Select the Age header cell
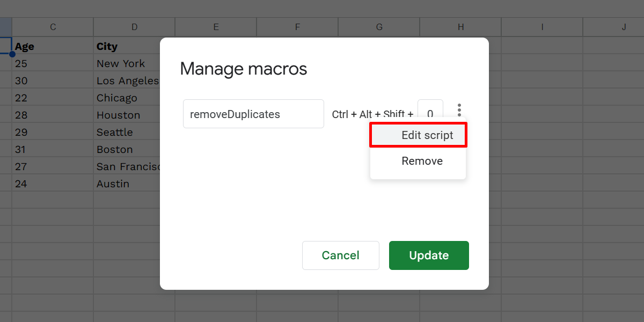The width and height of the screenshot is (644, 322). click(25, 46)
